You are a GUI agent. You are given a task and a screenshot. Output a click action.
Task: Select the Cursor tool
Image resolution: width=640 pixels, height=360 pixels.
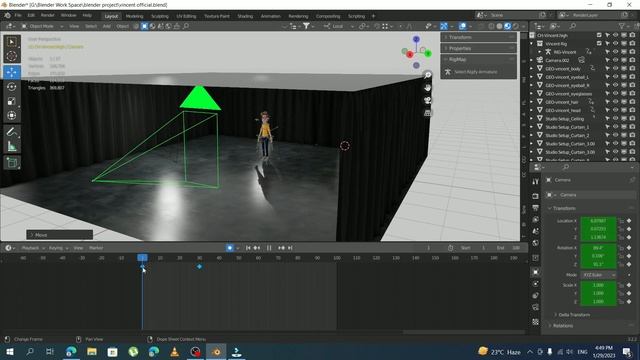[12, 56]
